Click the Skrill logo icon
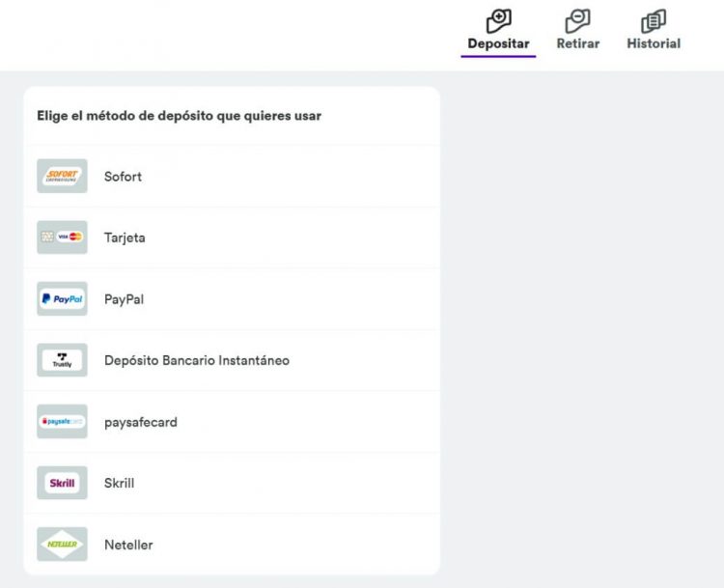The width and height of the screenshot is (724, 588). 62,483
